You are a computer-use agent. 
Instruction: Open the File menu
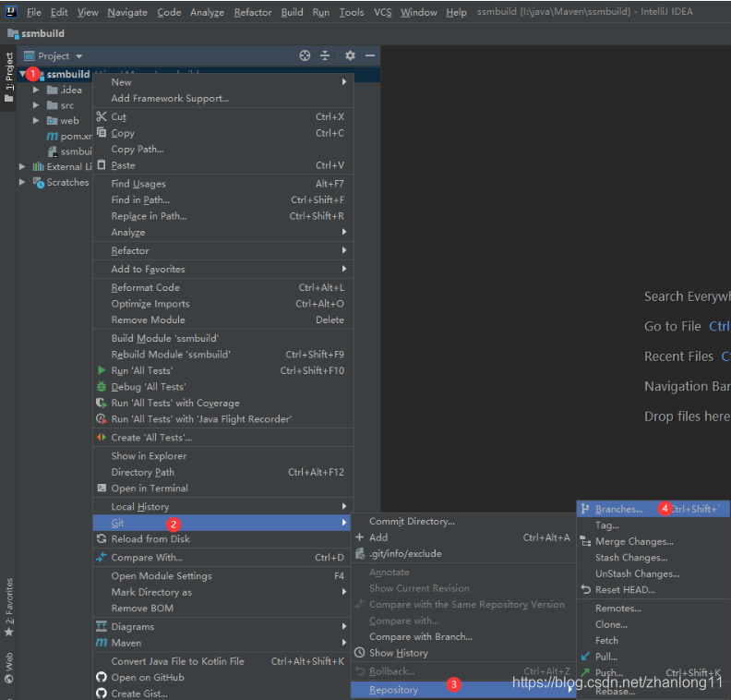coord(33,12)
